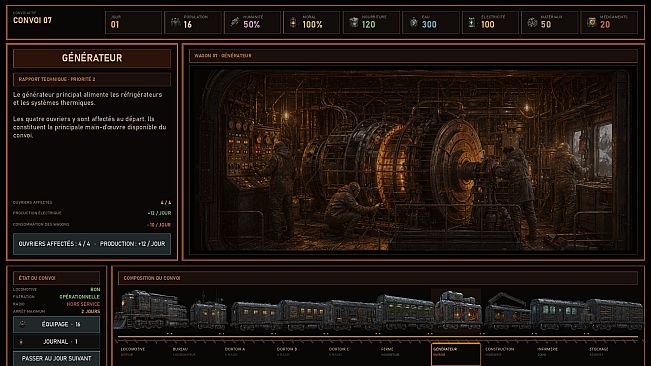This screenshot has height=366, width=651.
Task: Open the Équipage crew list
Action: click(56, 325)
